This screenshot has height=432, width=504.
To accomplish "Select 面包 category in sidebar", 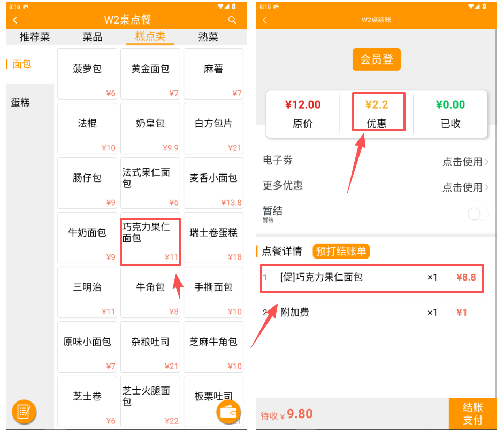I will point(22,64).
